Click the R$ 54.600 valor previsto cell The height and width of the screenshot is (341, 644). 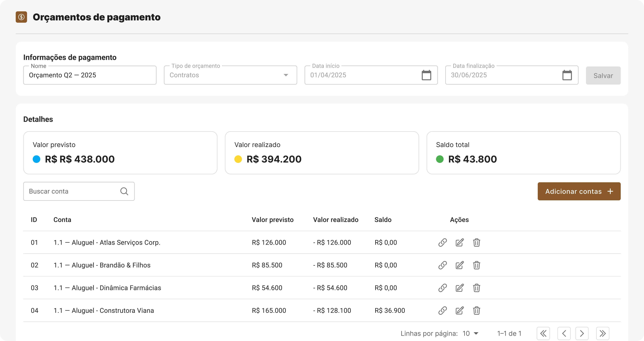pos(267,288)
